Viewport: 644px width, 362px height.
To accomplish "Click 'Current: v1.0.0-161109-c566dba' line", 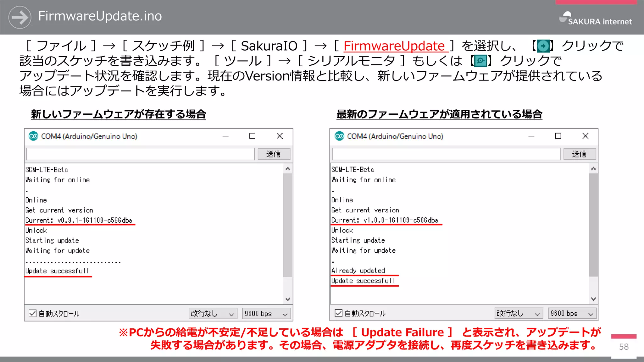I will click(x=385, y=220).
